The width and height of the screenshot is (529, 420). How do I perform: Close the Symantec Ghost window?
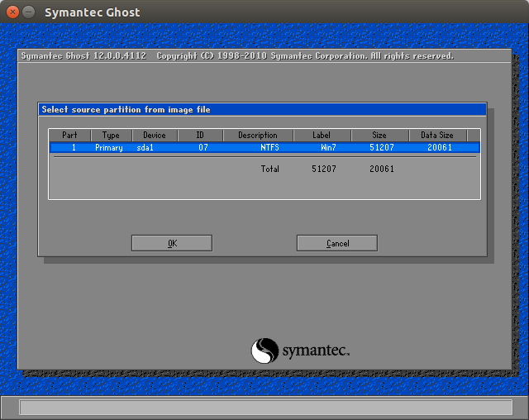[12, 12]
